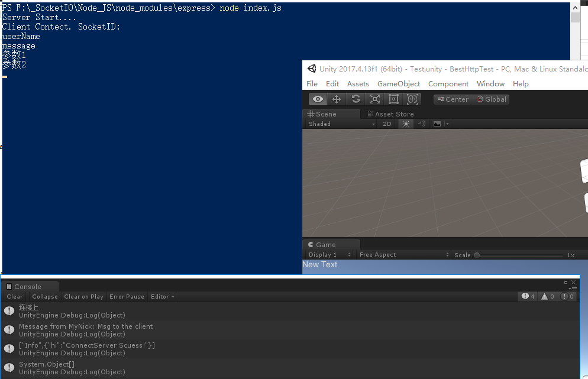Switch pivot mode via Center button

click(453, 99)
